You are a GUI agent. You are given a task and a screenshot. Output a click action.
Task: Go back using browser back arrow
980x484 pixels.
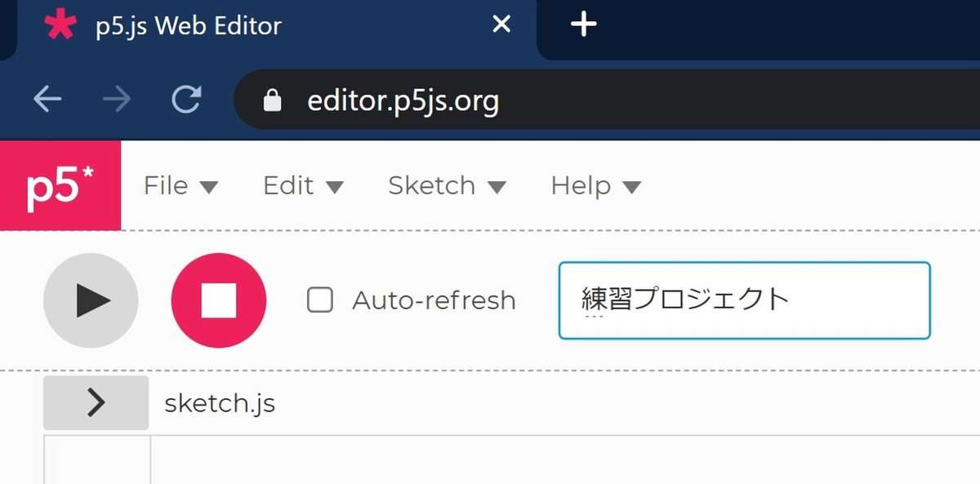(x=47, y=100)
